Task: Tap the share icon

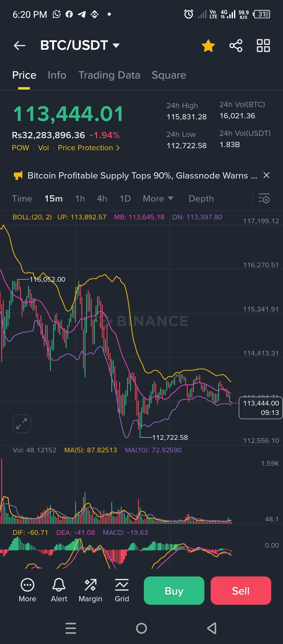Action: tap(236, 46)
